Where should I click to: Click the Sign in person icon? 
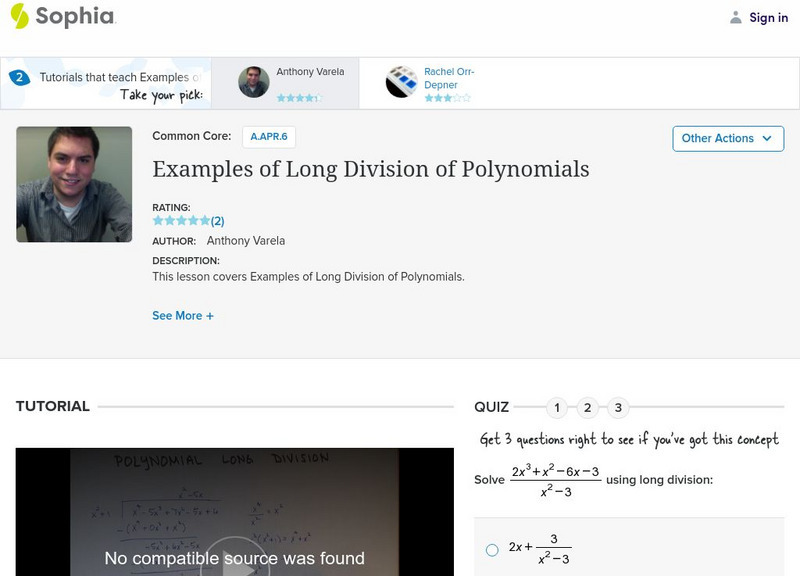click(x=736, y=17)
